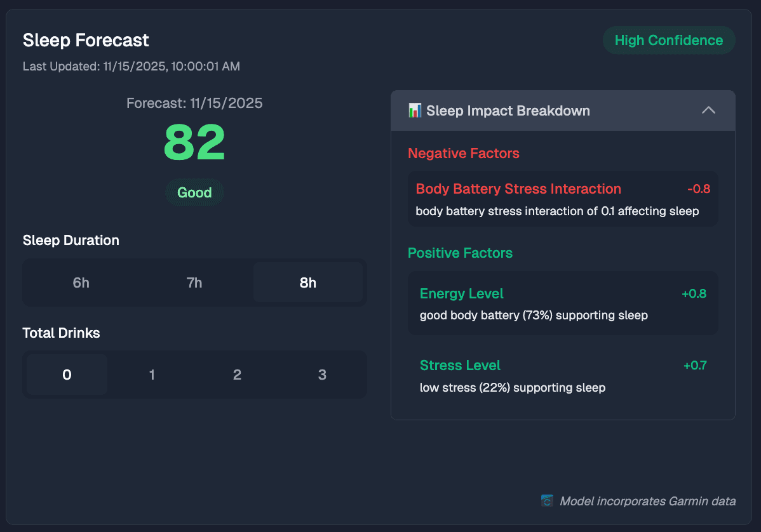
Task: Open the Body Battery Stress Interaction factor
Action: point(563,198)
